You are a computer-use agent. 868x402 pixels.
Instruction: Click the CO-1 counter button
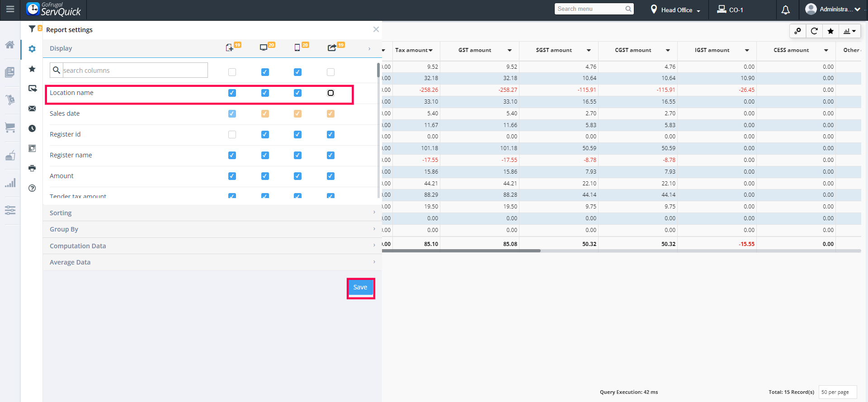731,9
